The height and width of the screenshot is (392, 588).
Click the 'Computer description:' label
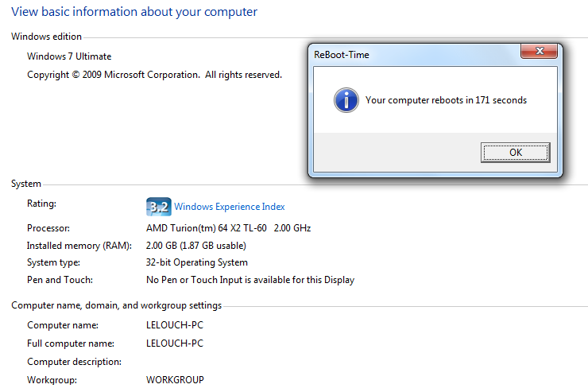pos(74,362)
